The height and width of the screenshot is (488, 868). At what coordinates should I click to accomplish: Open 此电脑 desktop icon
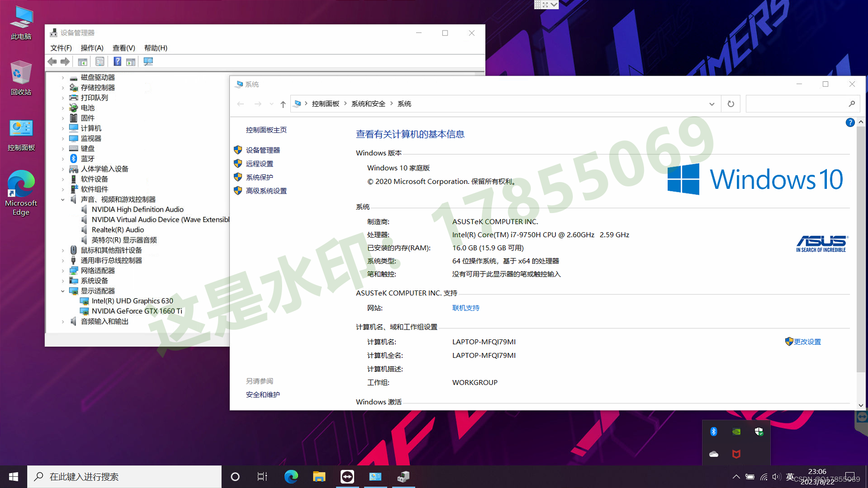tap(21, 23)
